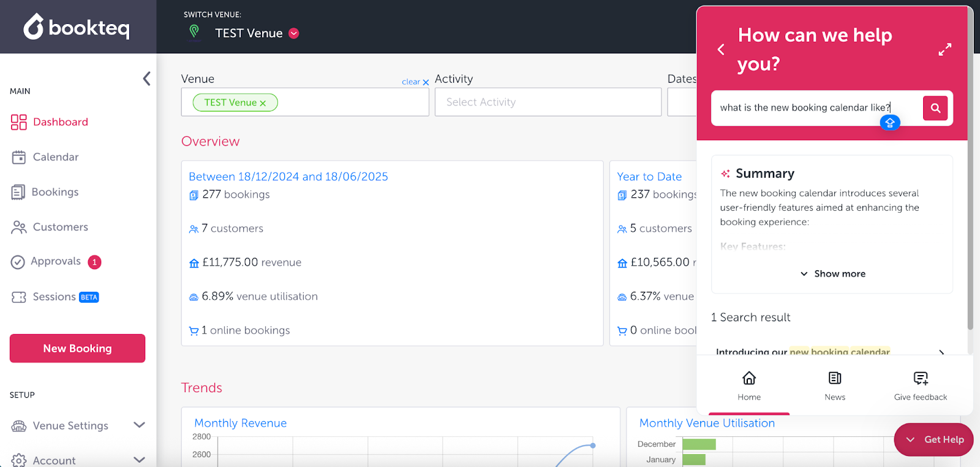Open the help panel News tab
This screenshot has width=980, height=467.
[x=835, y=386]
